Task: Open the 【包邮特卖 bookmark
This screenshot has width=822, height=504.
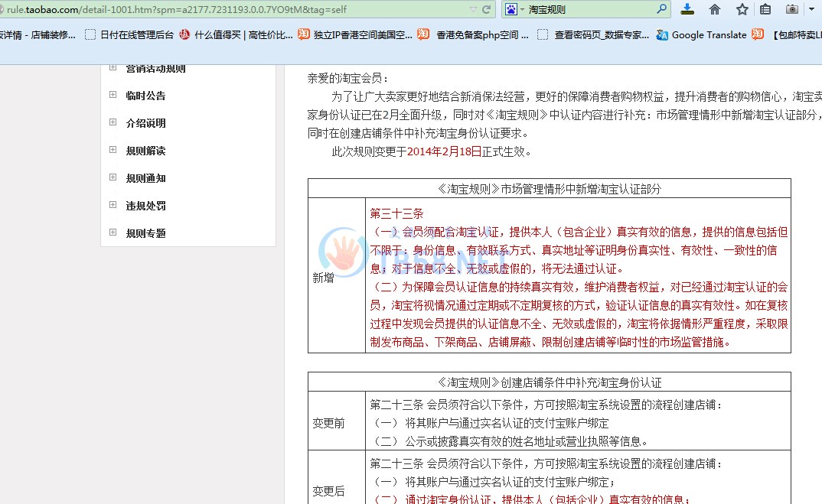Action: click(x=787, y=35)
